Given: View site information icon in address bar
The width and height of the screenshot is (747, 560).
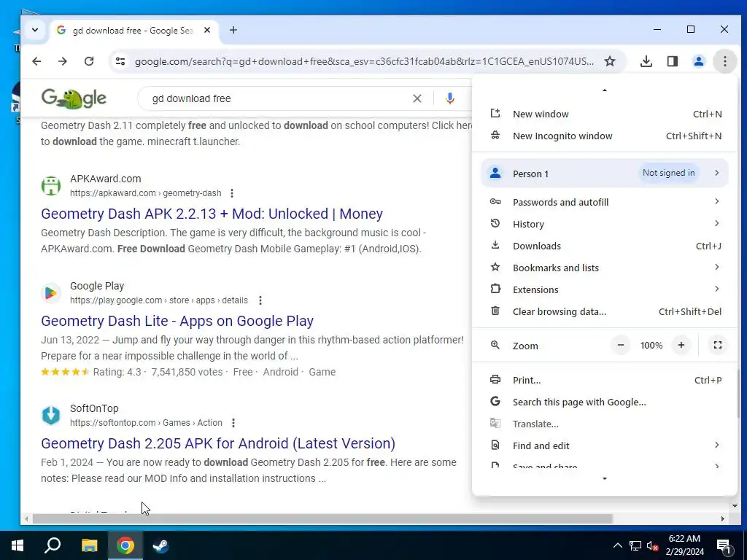Looking at the screenshot, I should (x=120, y=61).
